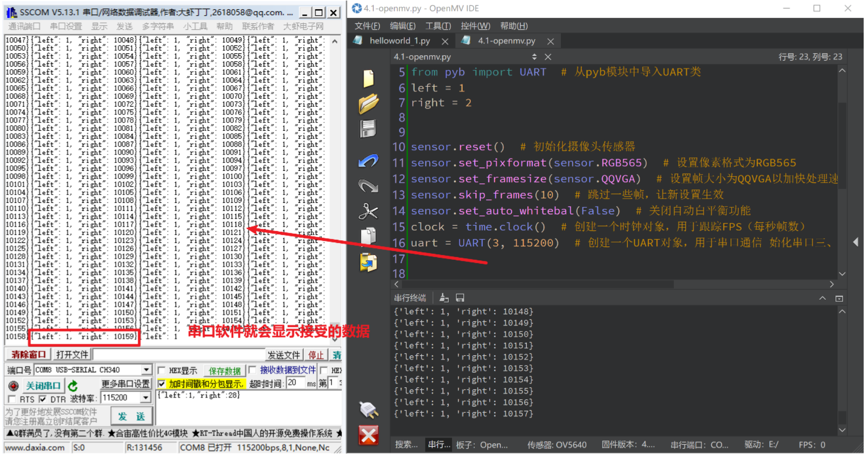Viewport: 868px width, 454px height.
Task: Open the 4.1-openmv.py document selector dropdown
Action: [x=534, y=57]
